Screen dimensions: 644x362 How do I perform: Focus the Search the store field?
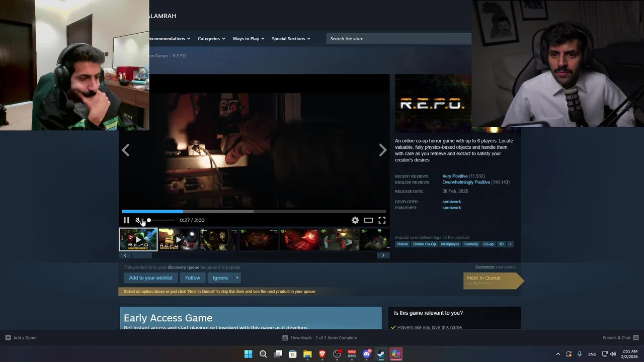click(399, 39)
